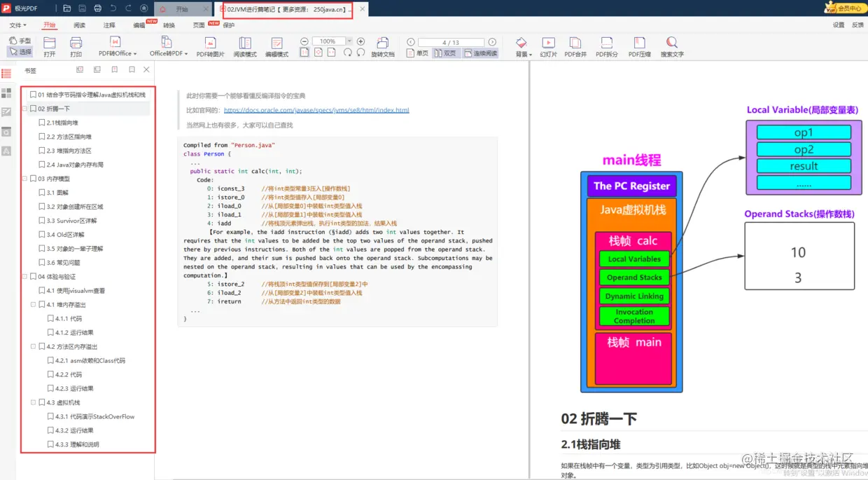Open 搜索文字 search text tool

pos(672,47)
